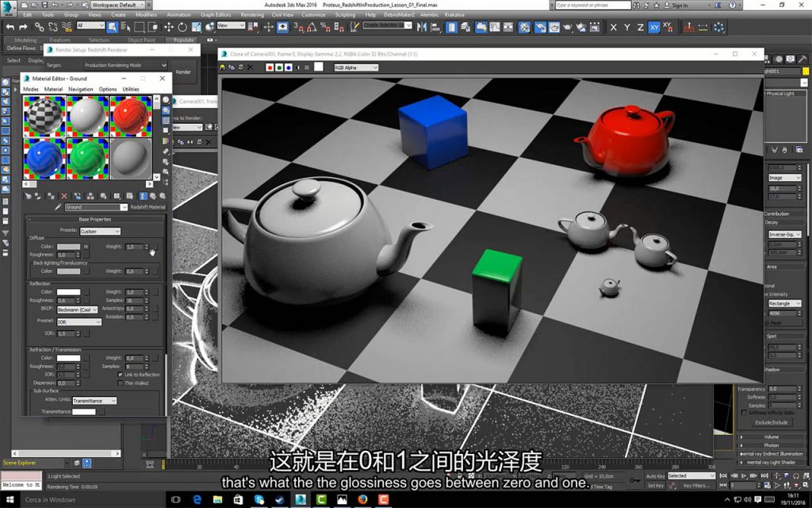
Task: Restrict transform to Y axis
Action: coord(627,27)
